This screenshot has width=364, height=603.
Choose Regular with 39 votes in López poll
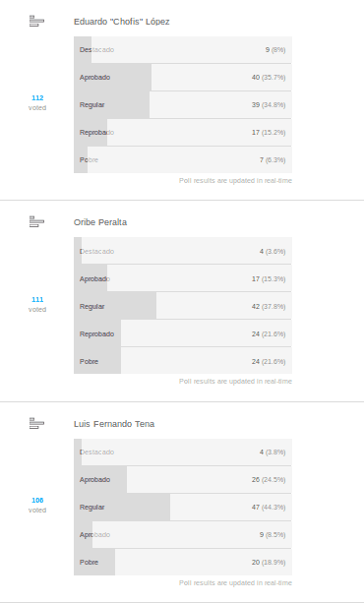183,105
